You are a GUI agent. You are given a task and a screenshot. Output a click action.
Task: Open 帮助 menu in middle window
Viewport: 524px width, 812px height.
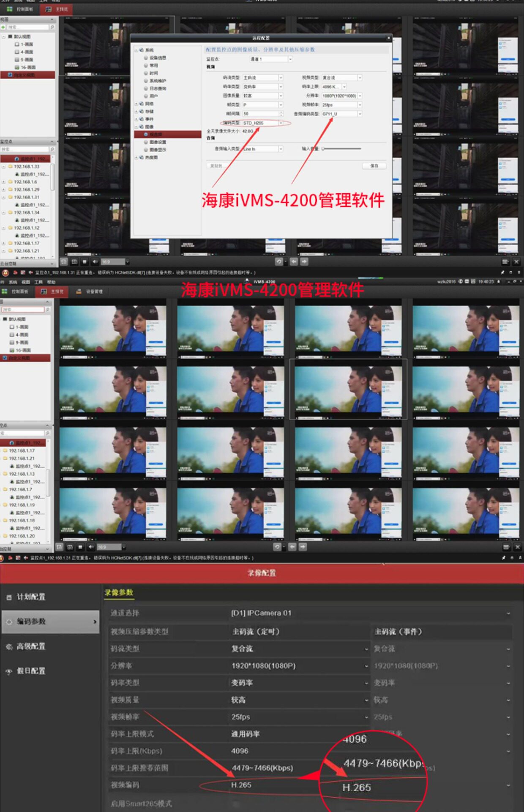click(51, 282)
